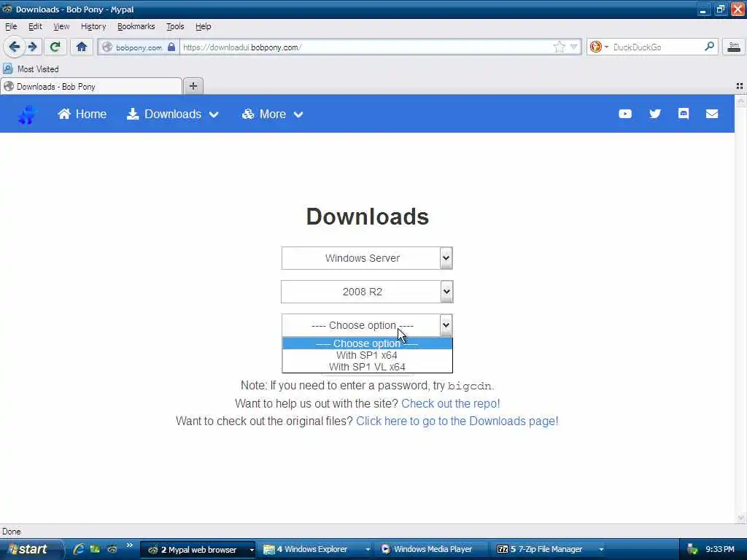Open the DuckDuckGo search engine selector
The image size is (747, 560).
(x=599, y=47)
